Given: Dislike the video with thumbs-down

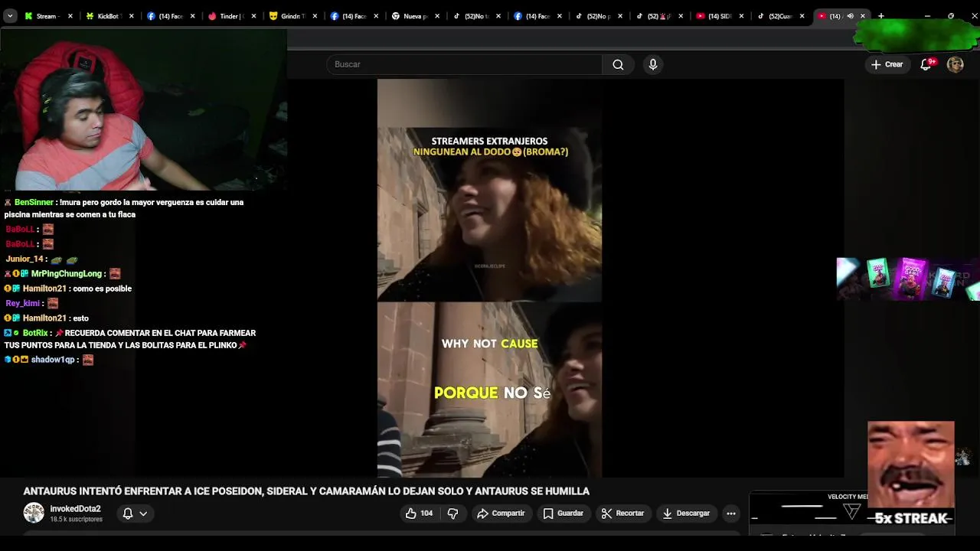Looking at the screenshot, I should pyautogui.click(x=452, y=514).
